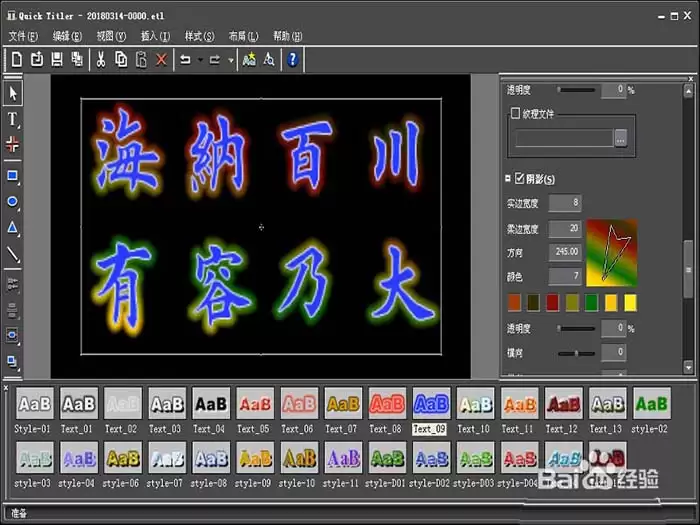Pick the green shadow color swatch

click(591, 303)
